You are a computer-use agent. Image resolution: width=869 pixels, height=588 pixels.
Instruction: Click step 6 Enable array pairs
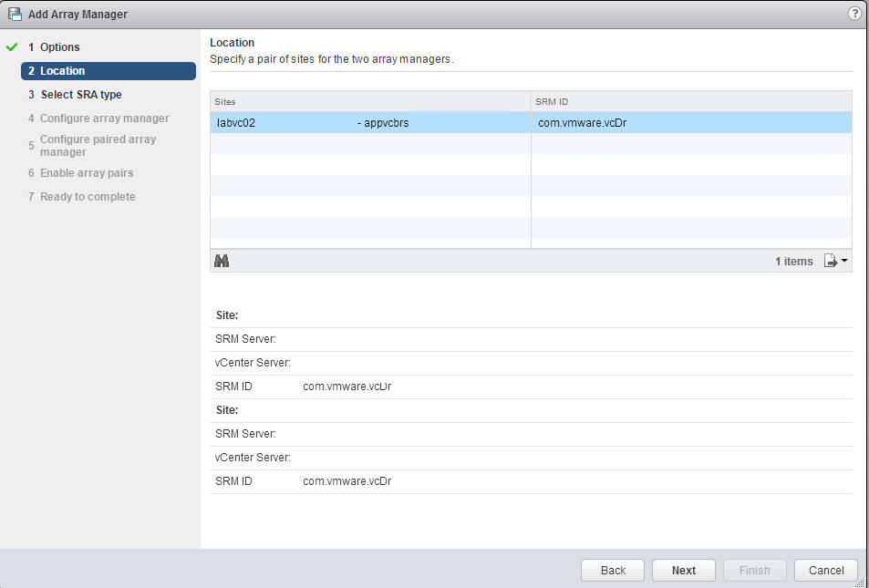point(87,173)
